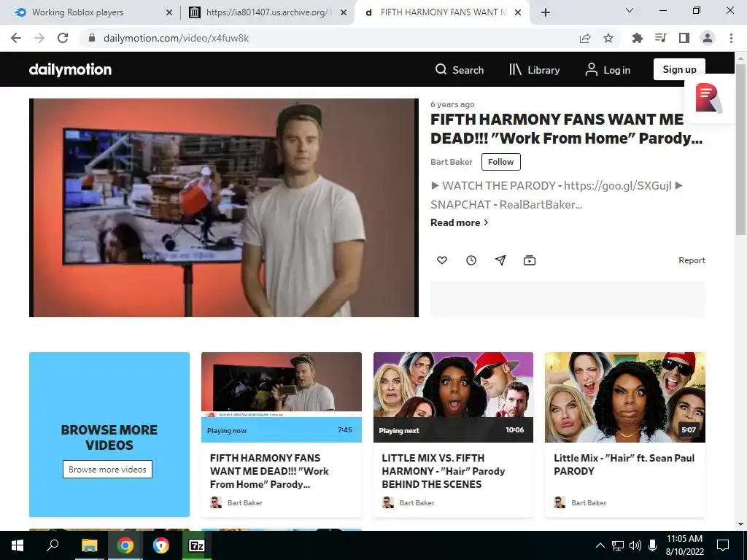The width and height of the screenshot is (747, 560).
Task: Click the goo.gl/SXGujl description link
Action: (617, 186)
